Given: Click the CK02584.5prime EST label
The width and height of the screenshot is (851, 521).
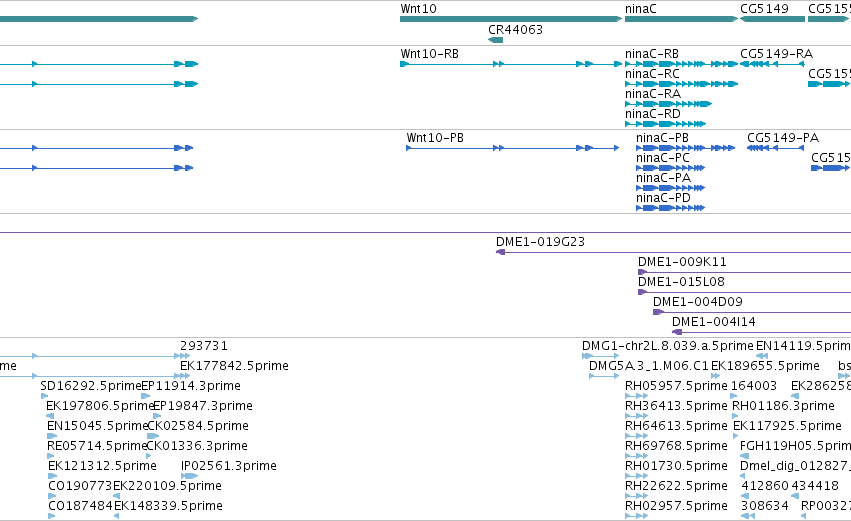Looking at the screenshot, I should point(198,427).
